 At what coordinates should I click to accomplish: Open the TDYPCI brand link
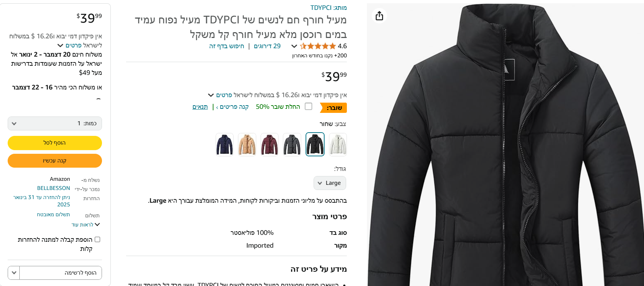point(321,8)
